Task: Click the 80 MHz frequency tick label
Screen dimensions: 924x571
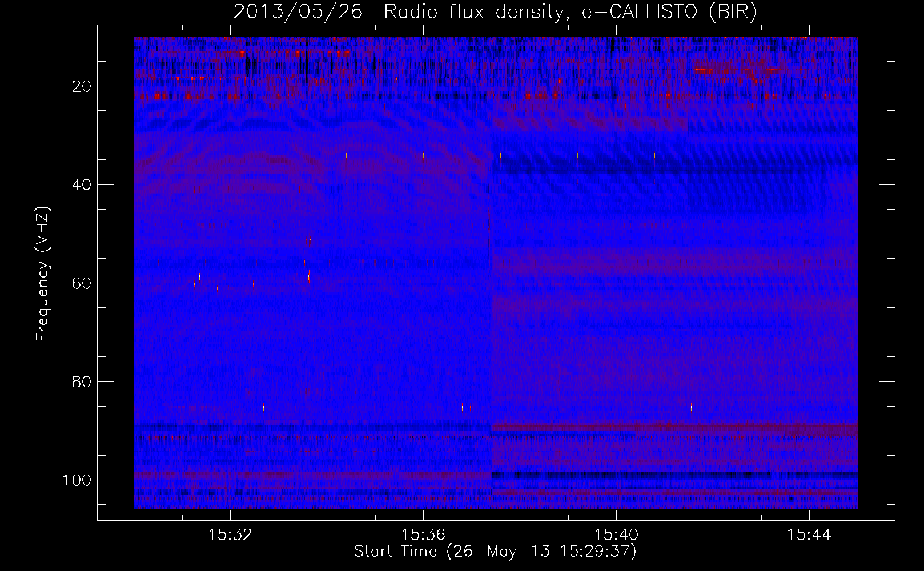Action: point(82,382)
